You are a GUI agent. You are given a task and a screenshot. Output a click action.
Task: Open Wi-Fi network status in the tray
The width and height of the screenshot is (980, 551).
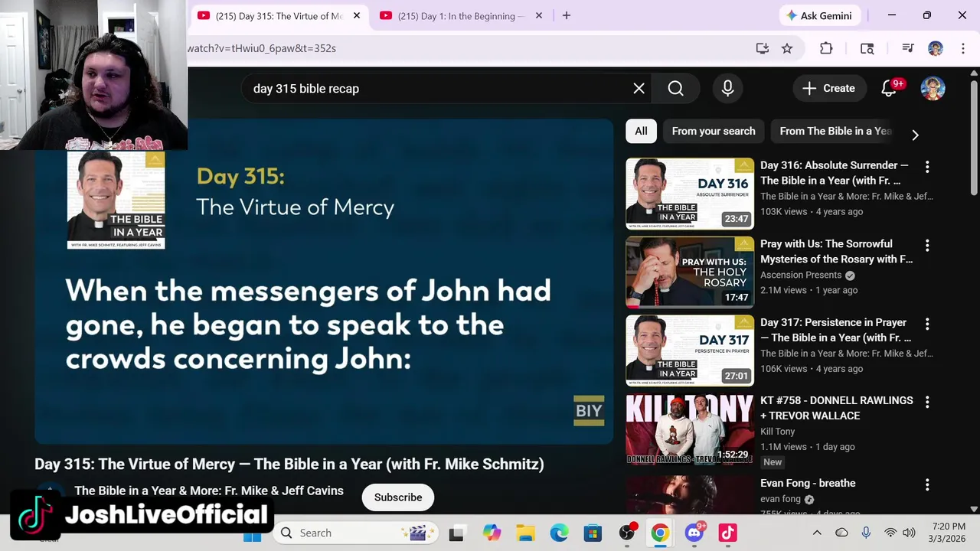click(x=890, y=533)
